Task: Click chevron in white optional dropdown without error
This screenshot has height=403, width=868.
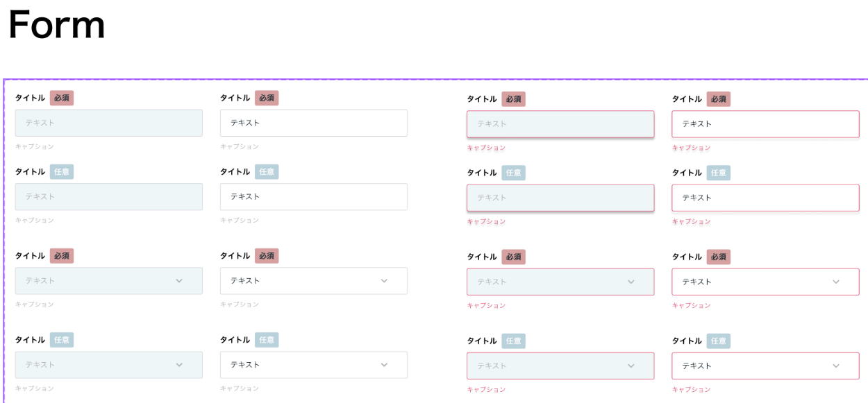Action: [x=384, y=365]
